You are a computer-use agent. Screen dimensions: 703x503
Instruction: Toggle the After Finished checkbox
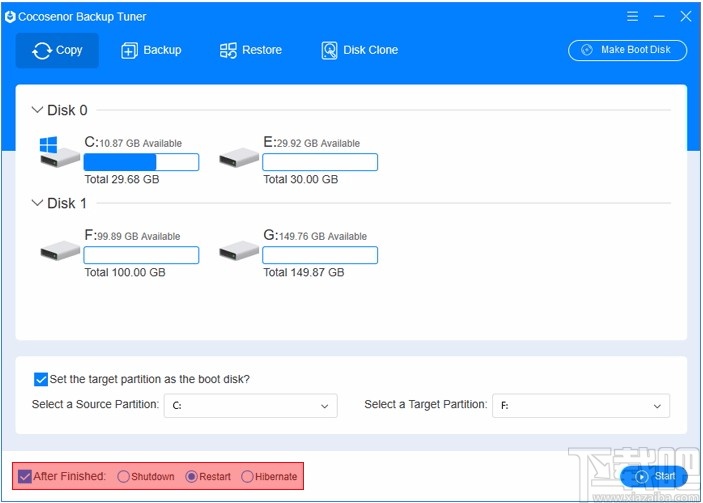[x=24, y=476]
